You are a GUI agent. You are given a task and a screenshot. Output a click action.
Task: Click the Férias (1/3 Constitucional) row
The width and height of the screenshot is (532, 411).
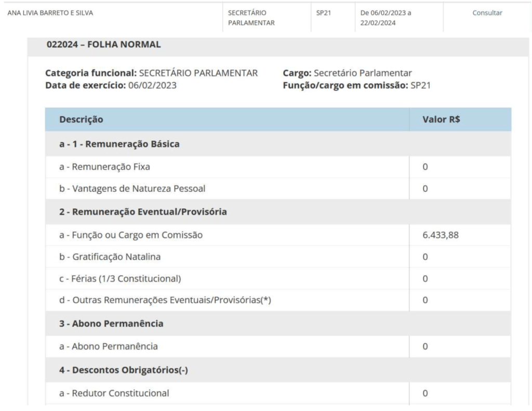click(x=119, y=279)
